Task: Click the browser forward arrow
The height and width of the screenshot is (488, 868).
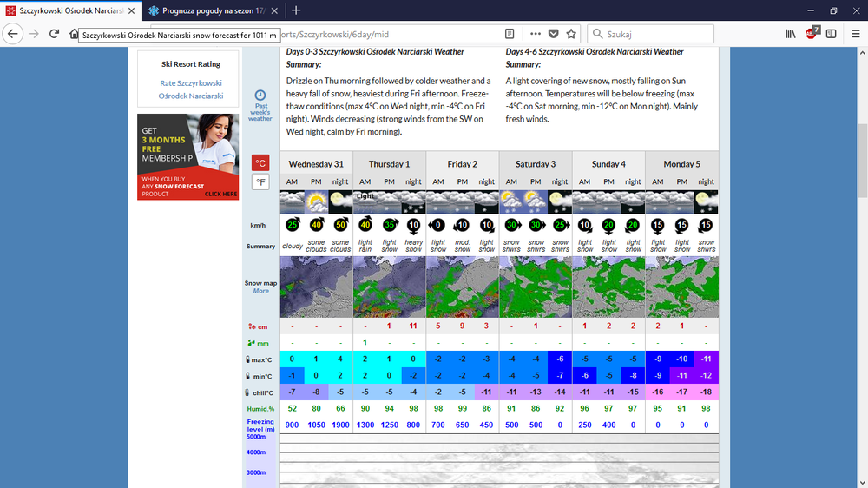Action: click(x=34, y=34)
